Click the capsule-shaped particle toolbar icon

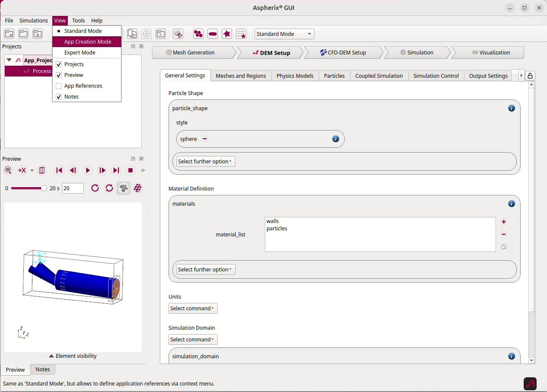pos(213,34)
